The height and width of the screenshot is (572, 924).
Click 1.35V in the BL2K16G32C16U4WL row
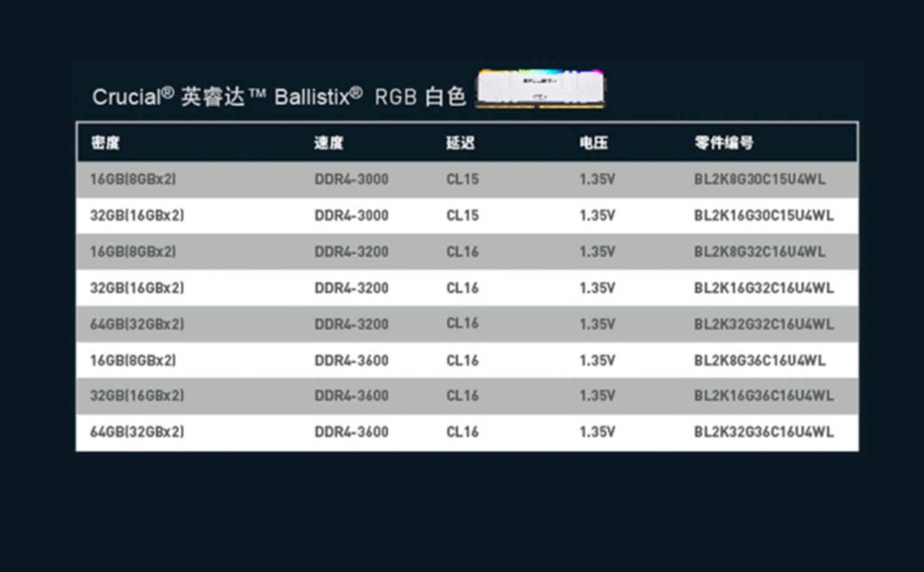[x=597, y=288]
